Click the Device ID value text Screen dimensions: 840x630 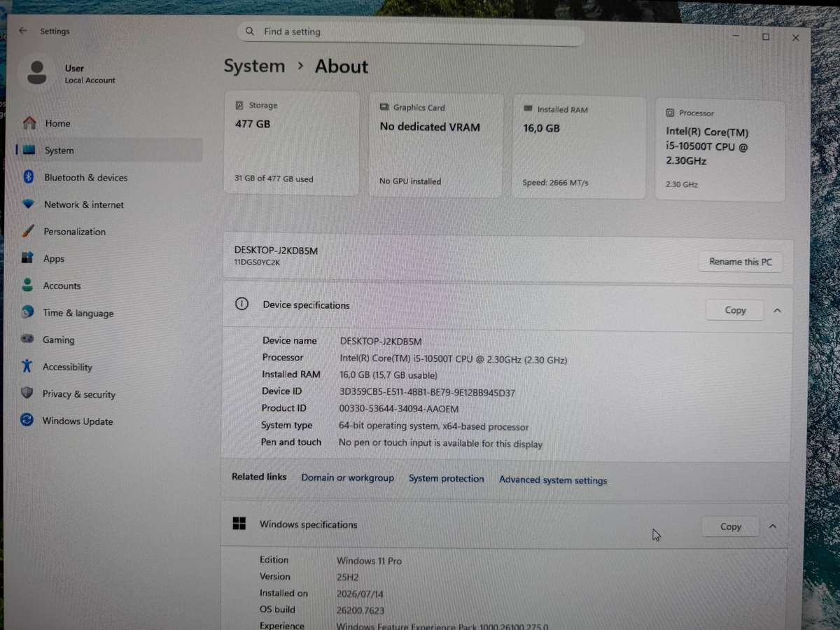427,393
